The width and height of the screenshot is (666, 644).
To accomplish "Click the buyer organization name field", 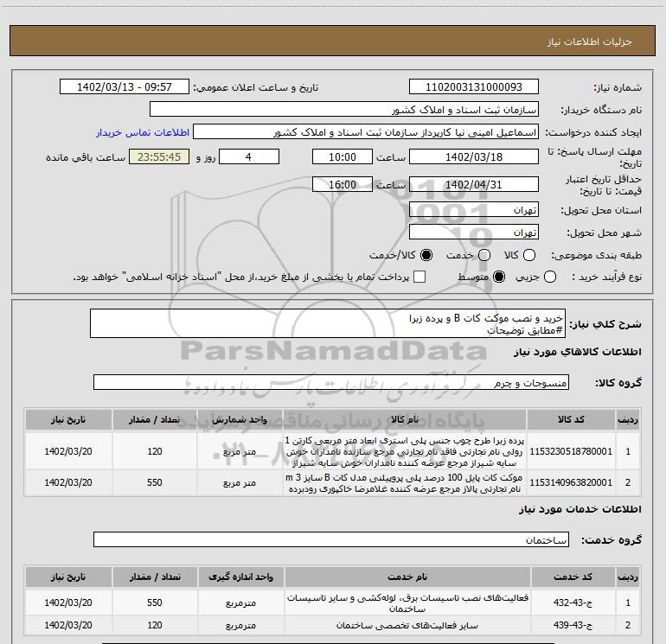I will click(344, 110).
